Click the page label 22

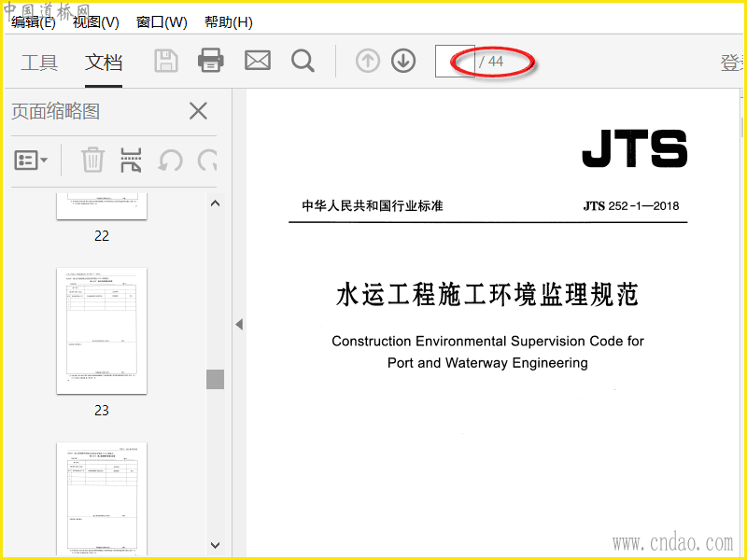tap(102, 236)
